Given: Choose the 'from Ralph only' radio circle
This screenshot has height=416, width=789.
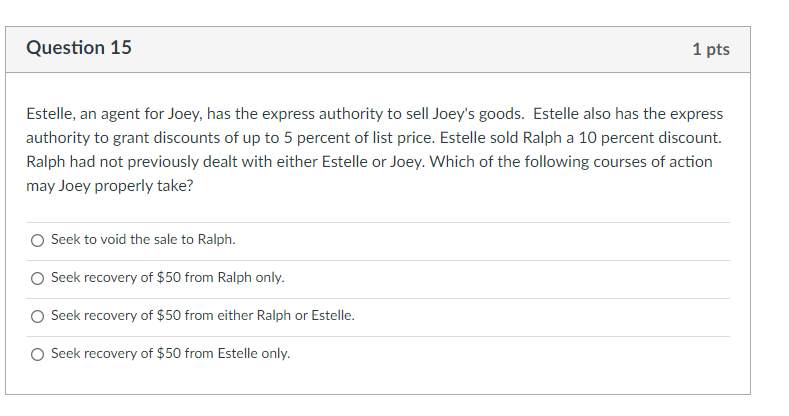Looking at the screenshot, I should 37,278.
